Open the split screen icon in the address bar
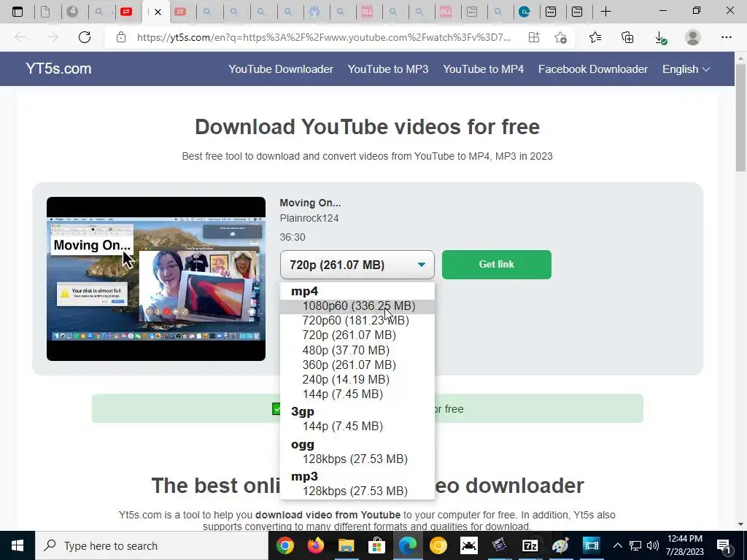Screen dimensions: 747x560 [x=534, y=37]
